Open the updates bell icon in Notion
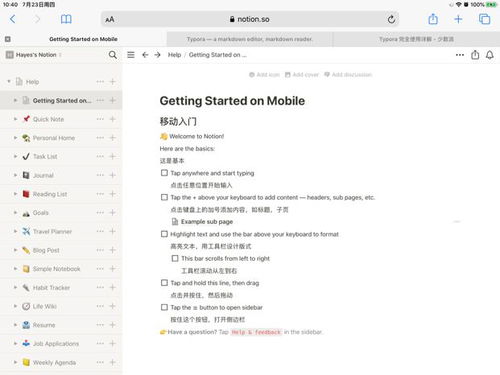 tap(490, 55)
